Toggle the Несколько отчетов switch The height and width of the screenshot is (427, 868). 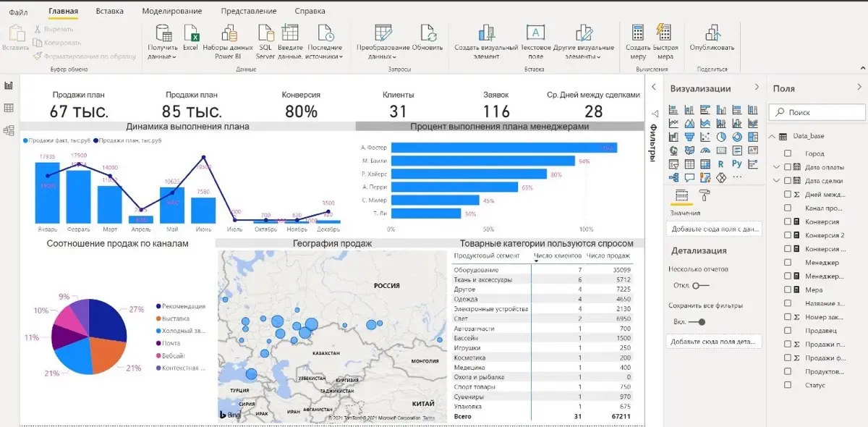coord(699,285)
